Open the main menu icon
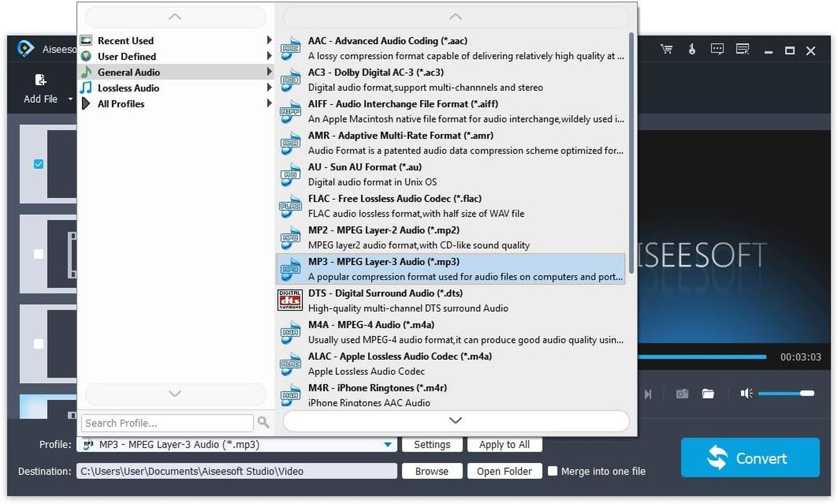 [x=742, y=49]
